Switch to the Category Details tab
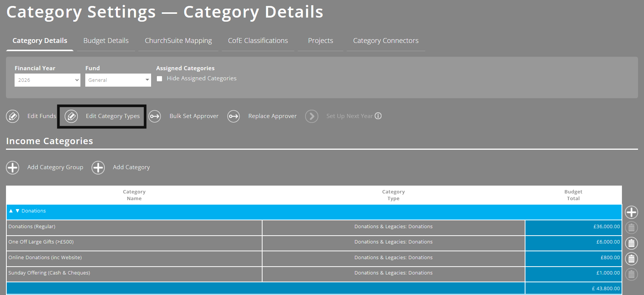The width and height of the screenshot is (644, 295). click(x=40, y=41)
